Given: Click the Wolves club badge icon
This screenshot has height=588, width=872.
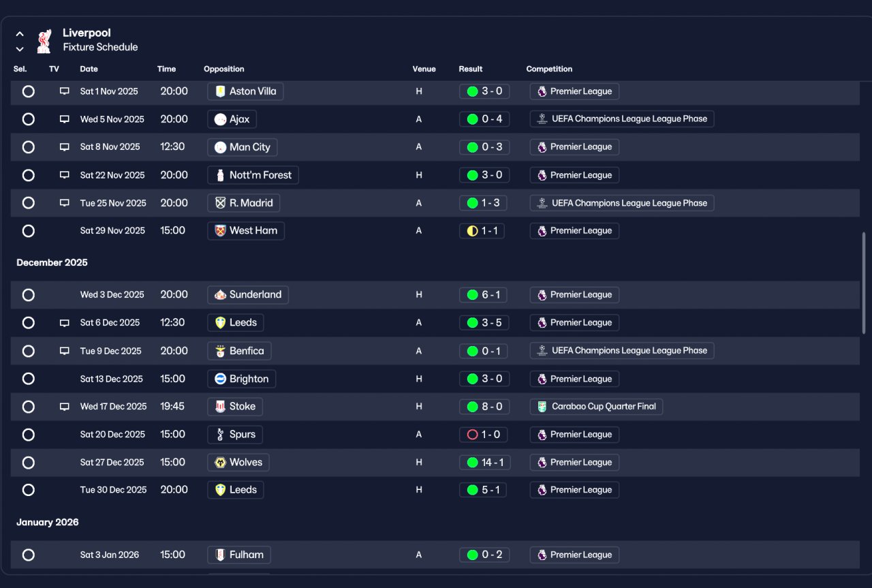Looking at the screenshot, I should click(220, 463).
